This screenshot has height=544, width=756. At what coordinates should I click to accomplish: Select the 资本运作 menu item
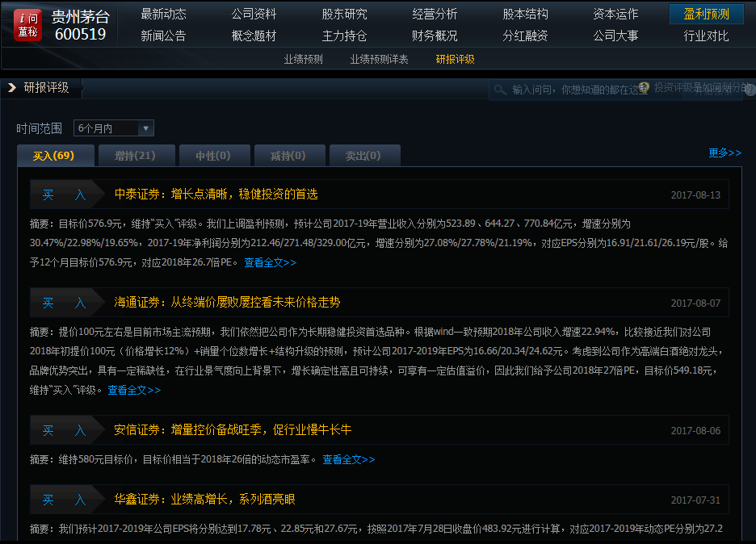(615, 14)
